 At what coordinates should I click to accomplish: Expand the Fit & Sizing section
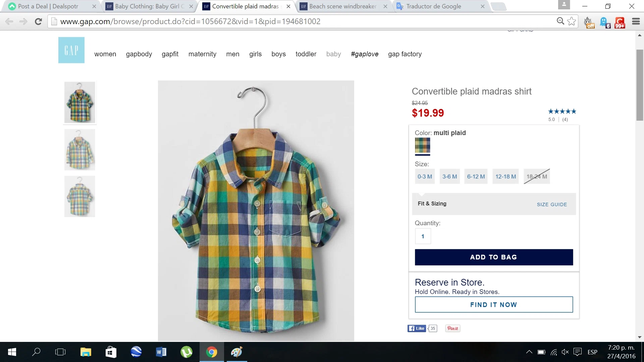tap(432, 204)
